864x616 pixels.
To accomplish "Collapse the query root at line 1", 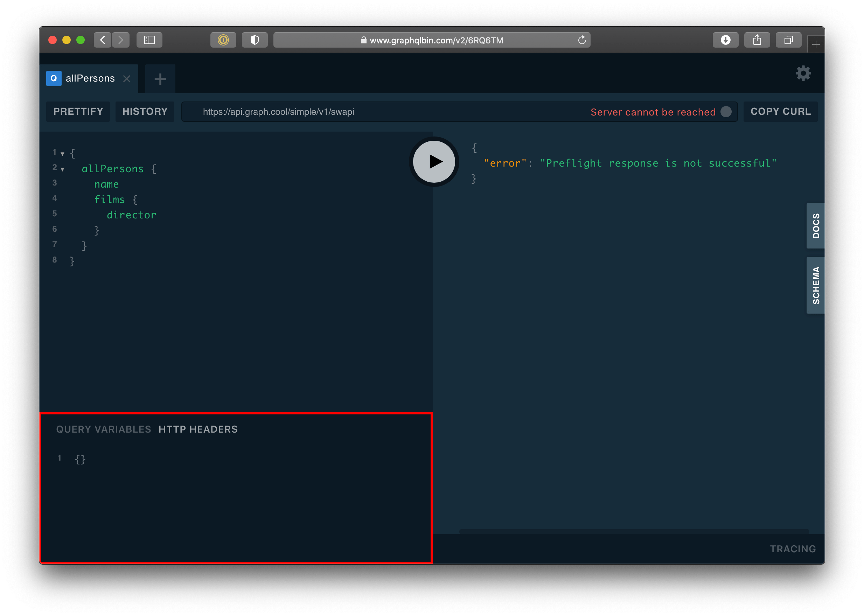I will pos(63,154).
